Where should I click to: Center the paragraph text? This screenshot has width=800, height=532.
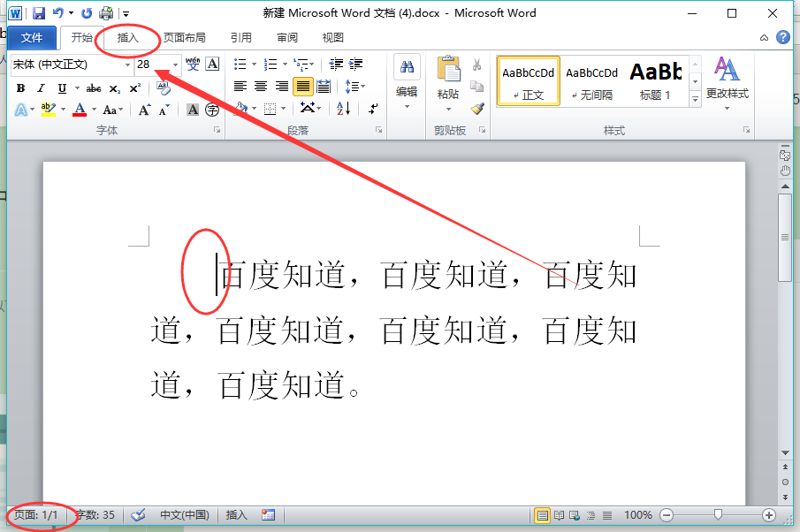(x=261, y=87)
